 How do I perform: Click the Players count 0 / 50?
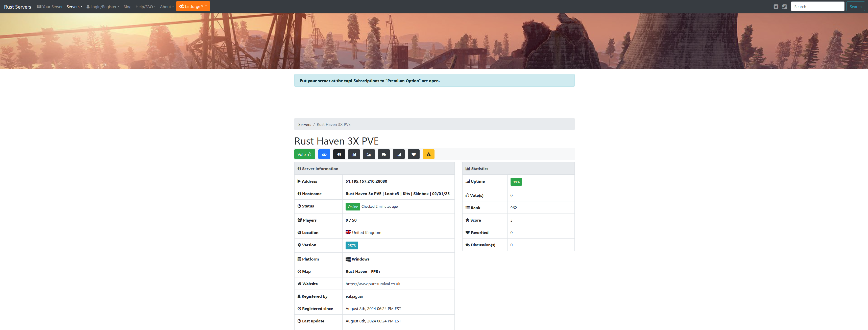tap(351, 220)
